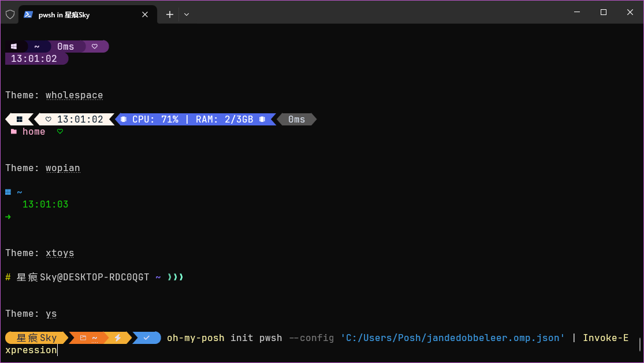Image resolution: width=644 pixels, height=363 pixels.
Task: Click the blue Windows icon in wopian prompt
Action: click(x=8, y=192)
